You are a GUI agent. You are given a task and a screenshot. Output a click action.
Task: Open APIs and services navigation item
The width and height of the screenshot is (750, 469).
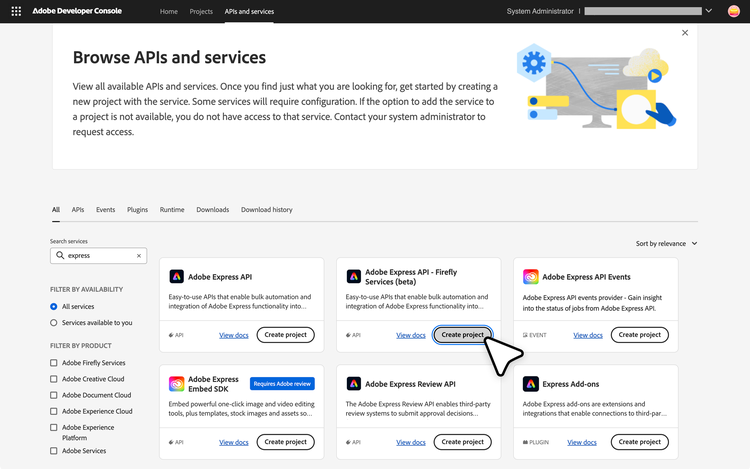[249, 11]
